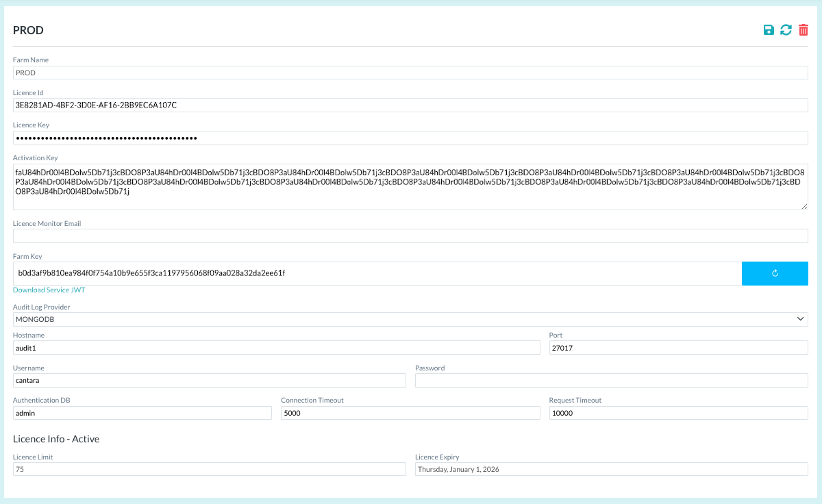Viewport: 822px width, 504px height.
Task: Edit the Hostname field containing audit1
Action: [276, 348]
